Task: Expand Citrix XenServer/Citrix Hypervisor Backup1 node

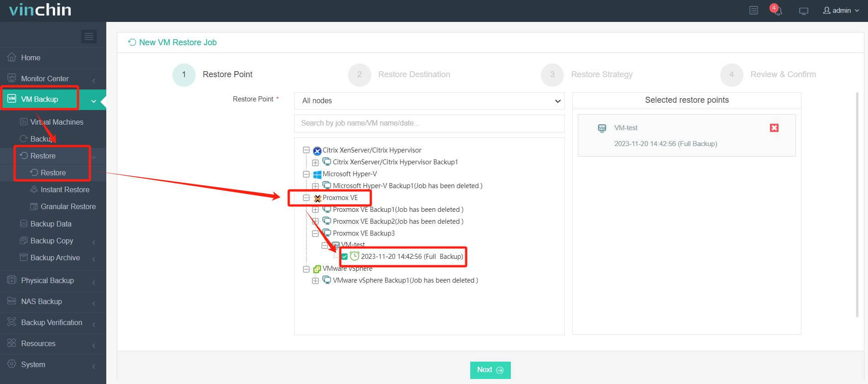Action: click(x=315, y=163)
